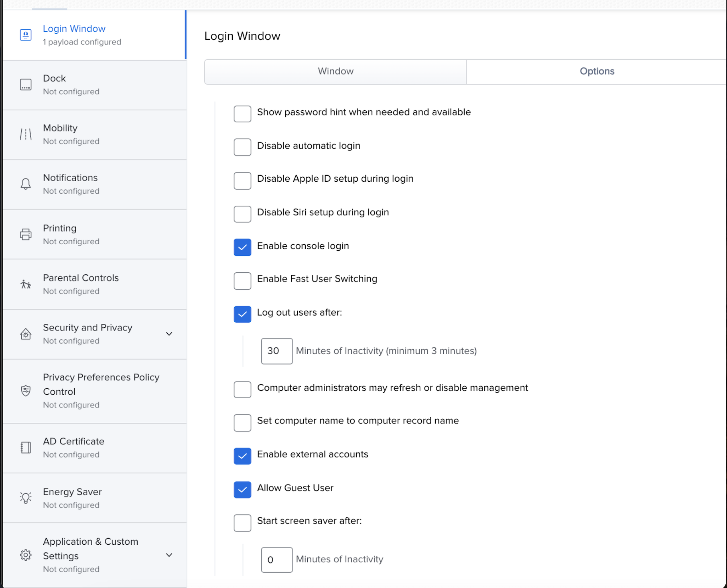Uncheck Log out users after checkbox

(x=242, y=314)
